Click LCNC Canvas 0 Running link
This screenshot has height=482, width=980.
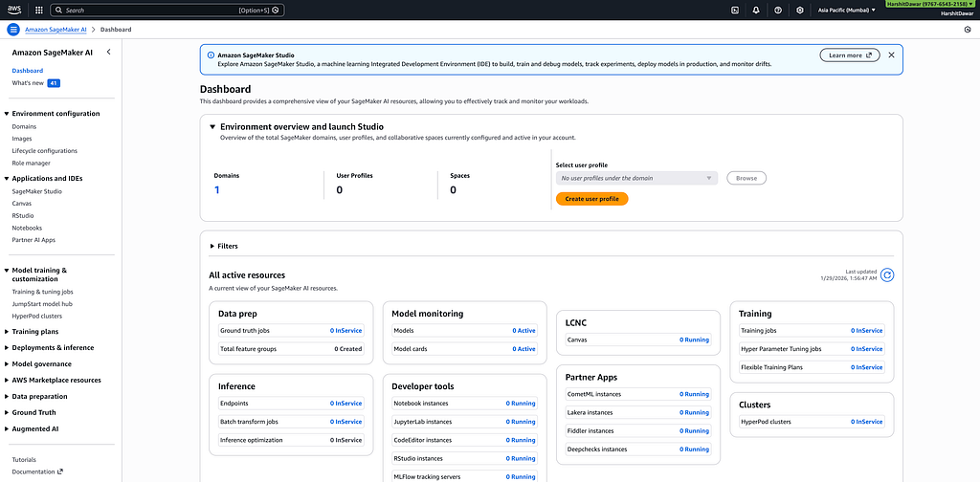pos(695,340)
